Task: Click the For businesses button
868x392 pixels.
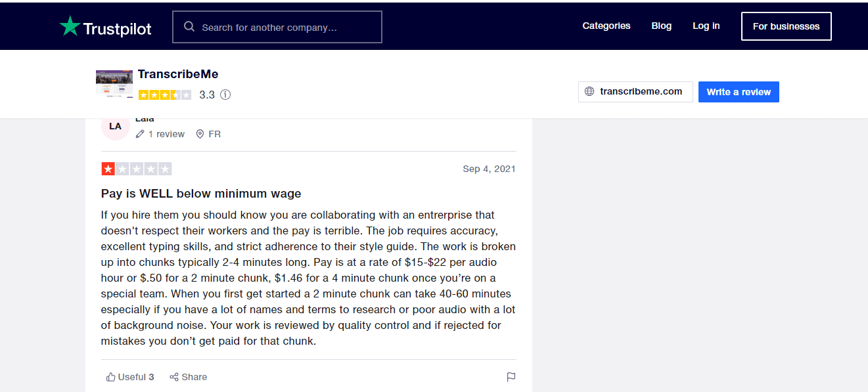Action: (x=786, y=26)
